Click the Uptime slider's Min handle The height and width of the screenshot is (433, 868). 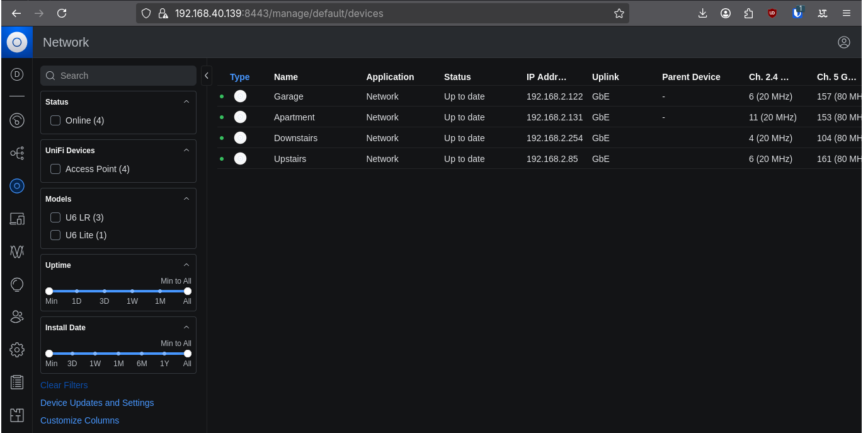point(49,291)
